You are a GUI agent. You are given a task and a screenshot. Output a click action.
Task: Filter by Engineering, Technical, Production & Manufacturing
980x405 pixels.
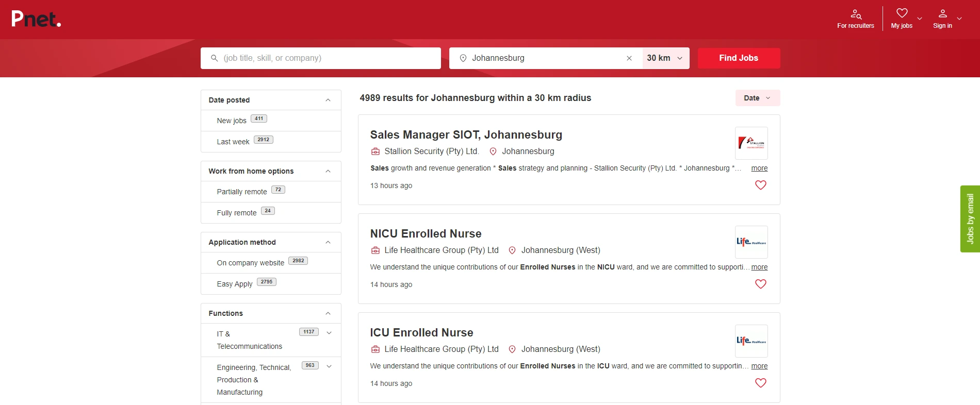pos(254,380)
